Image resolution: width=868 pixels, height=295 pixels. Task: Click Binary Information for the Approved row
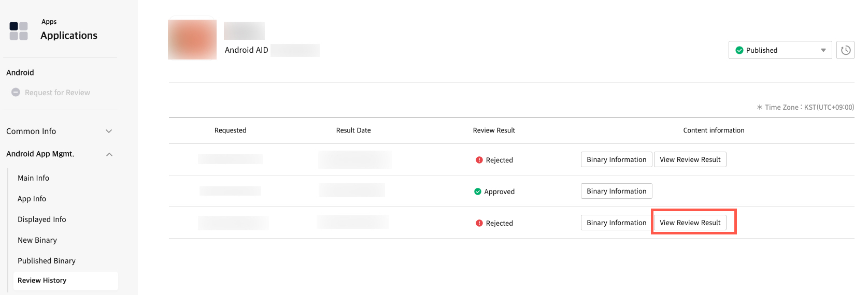click(616, 191)
